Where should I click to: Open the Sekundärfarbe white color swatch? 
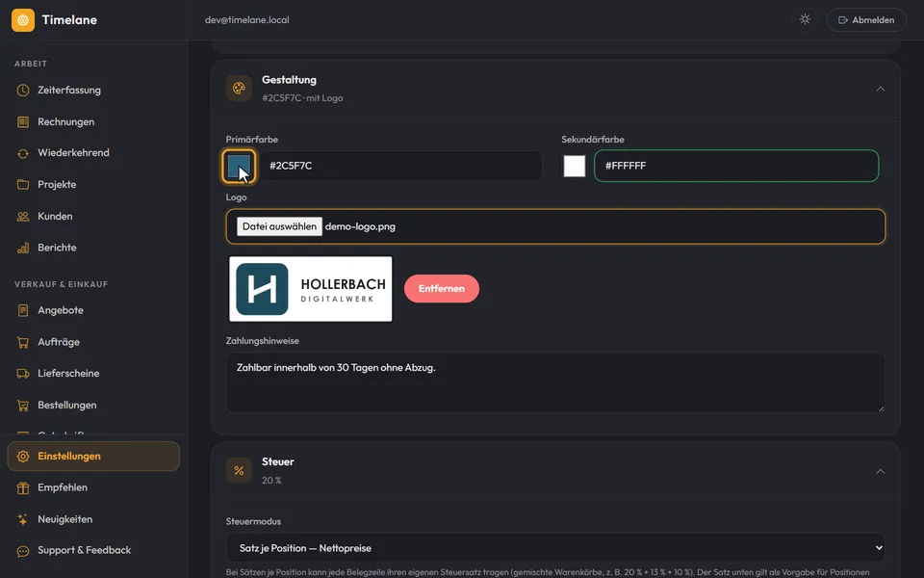click(x=575, y=166)
